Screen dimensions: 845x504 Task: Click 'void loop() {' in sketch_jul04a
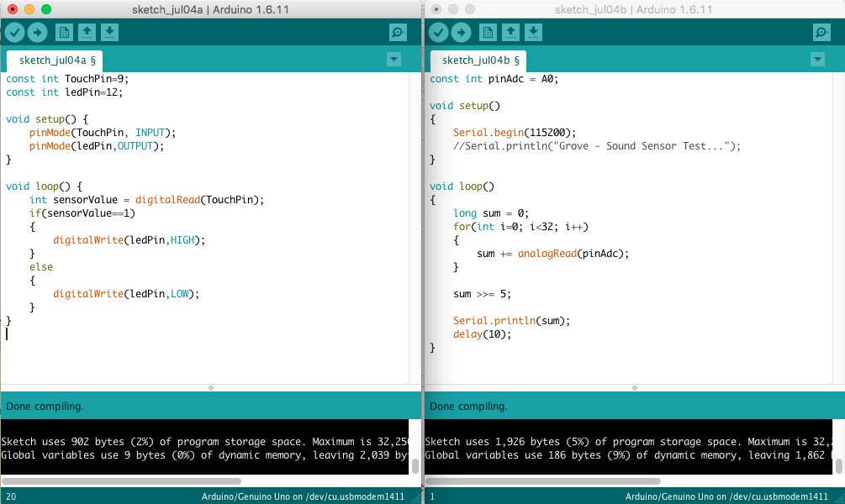pyautogui.click(x=44, y=186)
